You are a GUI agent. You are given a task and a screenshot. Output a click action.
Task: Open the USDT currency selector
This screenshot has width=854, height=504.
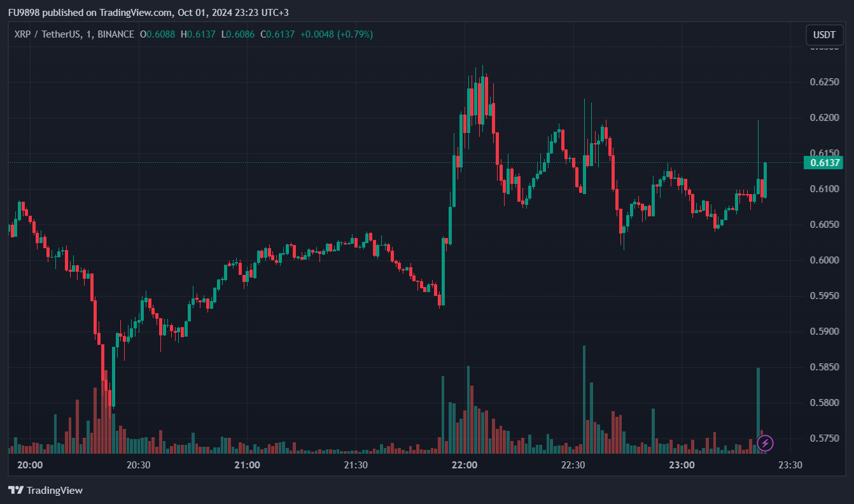[x=824, y=35]
